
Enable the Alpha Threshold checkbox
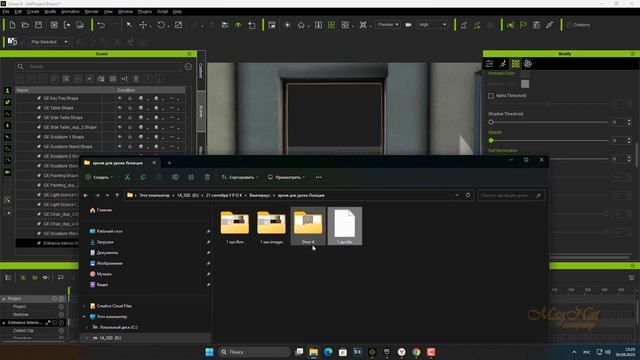(491, 96)
